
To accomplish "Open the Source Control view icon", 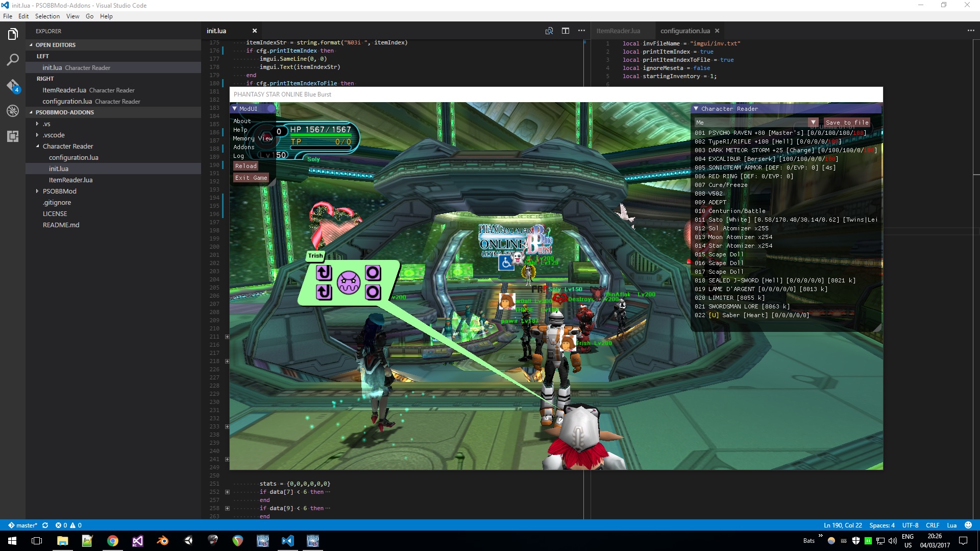I will click(13, 85).
